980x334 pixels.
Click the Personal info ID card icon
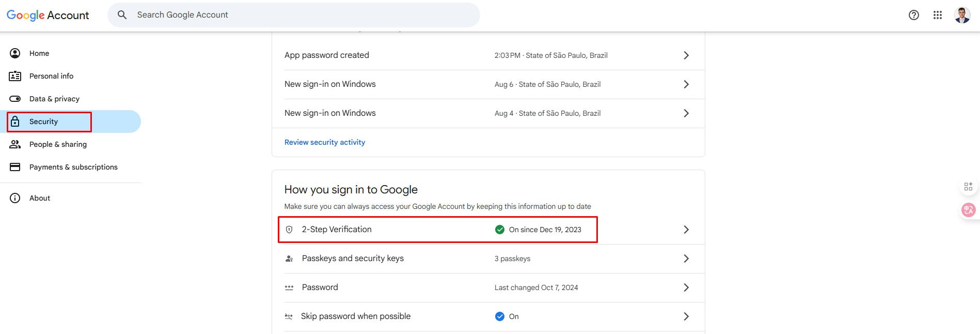(x=15, y=76)
